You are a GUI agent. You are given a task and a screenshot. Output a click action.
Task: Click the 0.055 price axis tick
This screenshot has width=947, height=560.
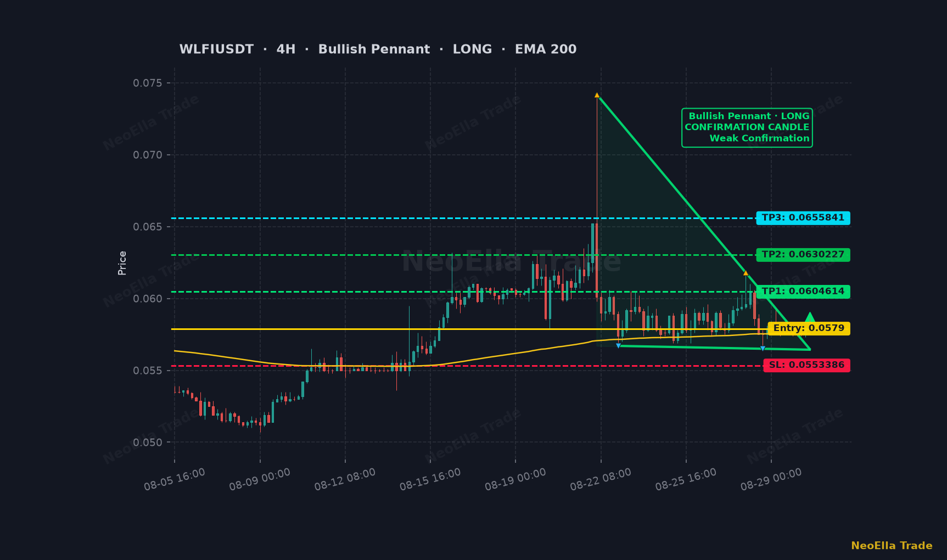tap(148, 371)
